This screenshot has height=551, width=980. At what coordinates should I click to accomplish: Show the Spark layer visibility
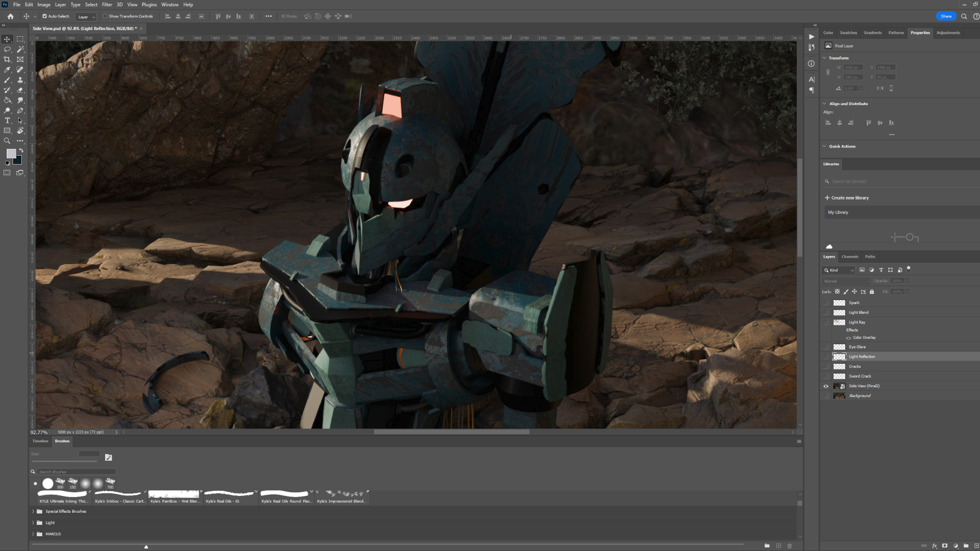826,303
